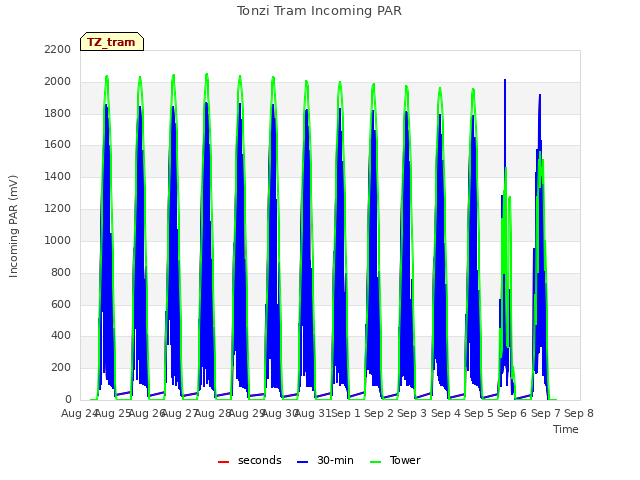Select the seconds legend entry
The width and height of the screenshot is (640, 480).
point(250,460)
